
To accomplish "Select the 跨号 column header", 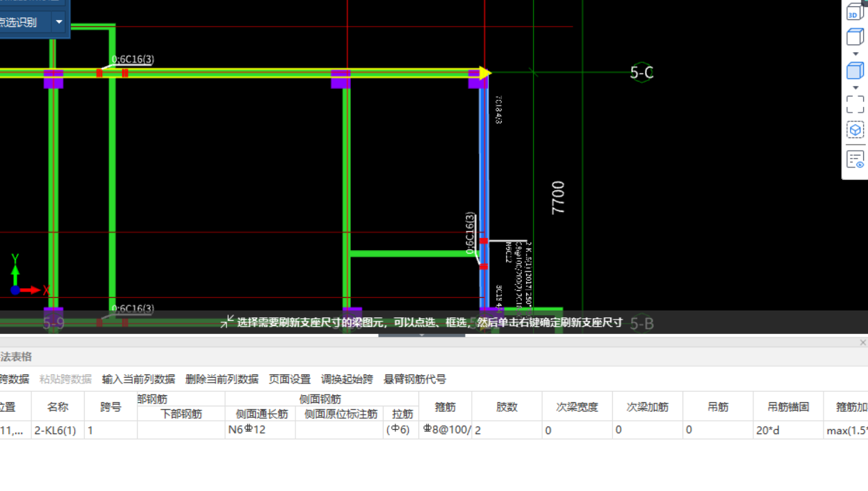I will pos(110,406).
